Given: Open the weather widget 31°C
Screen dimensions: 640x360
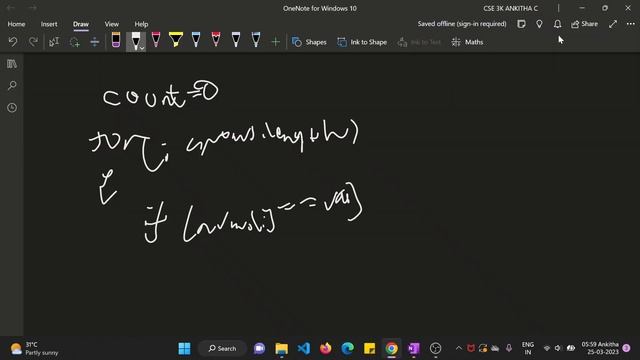Looking at the screenshot, I should (34, 349).
